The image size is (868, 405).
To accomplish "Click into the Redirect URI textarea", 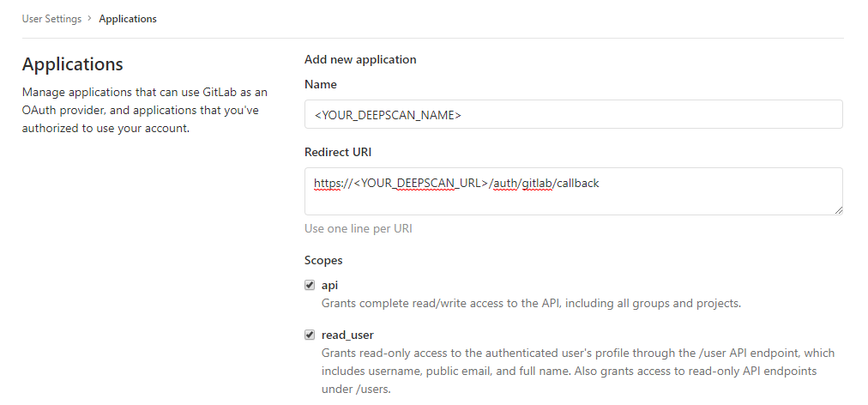I will click(x=574, y=191).
